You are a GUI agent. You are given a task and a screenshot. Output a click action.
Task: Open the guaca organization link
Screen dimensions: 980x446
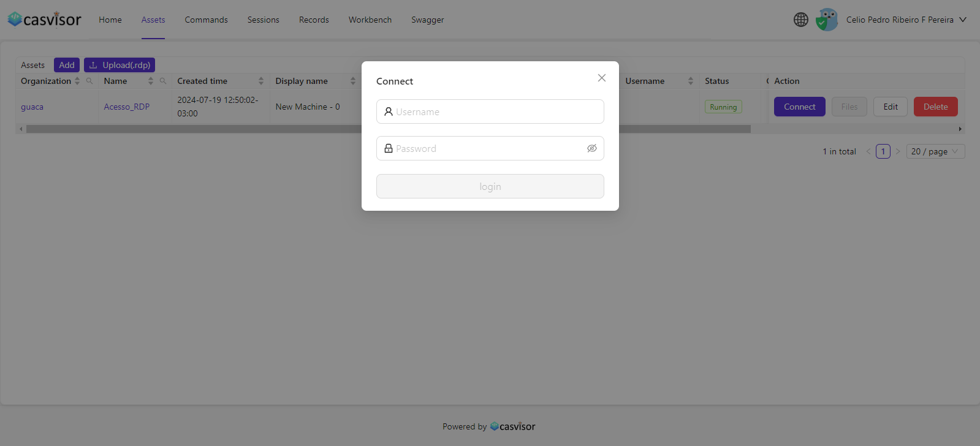tap(32, 107)
